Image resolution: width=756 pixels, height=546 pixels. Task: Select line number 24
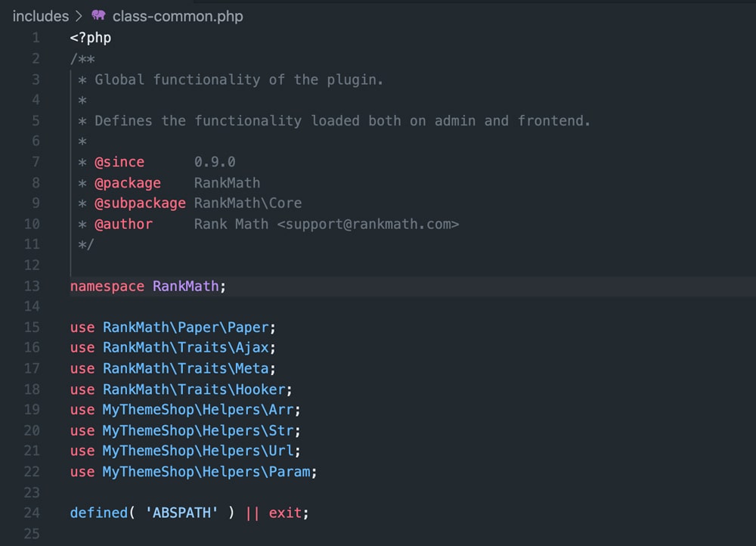32,513
